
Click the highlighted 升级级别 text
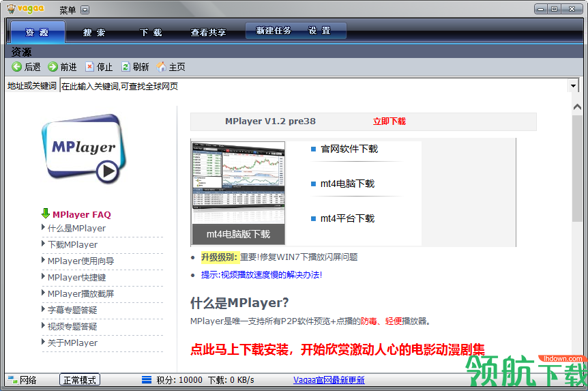pos(220,257)
